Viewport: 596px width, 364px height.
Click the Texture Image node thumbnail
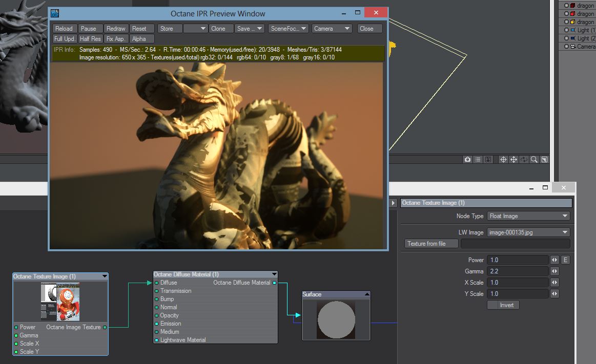coord(60,302)
